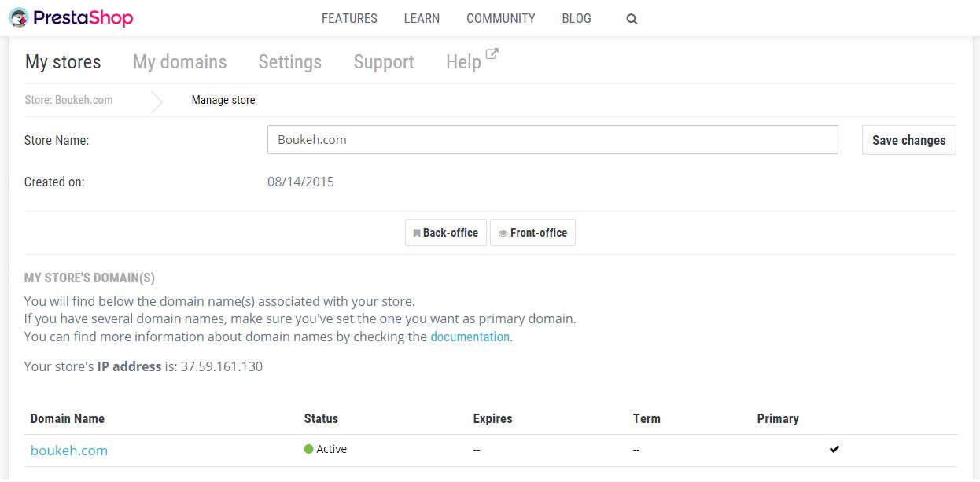Open the Support tab
Screen dimensions: 980x482
[x=384, y=62]
